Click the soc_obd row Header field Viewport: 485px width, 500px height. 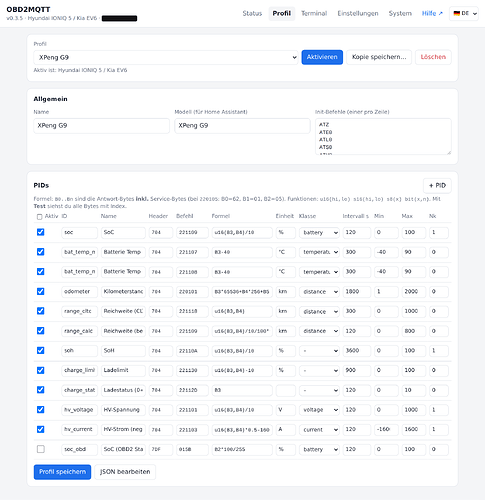pos(161,449)
